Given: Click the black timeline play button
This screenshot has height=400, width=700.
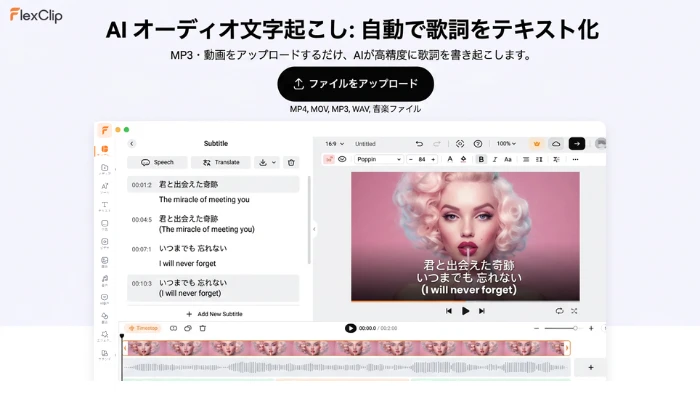Looking at the screenshot, I should pos(350,328).
